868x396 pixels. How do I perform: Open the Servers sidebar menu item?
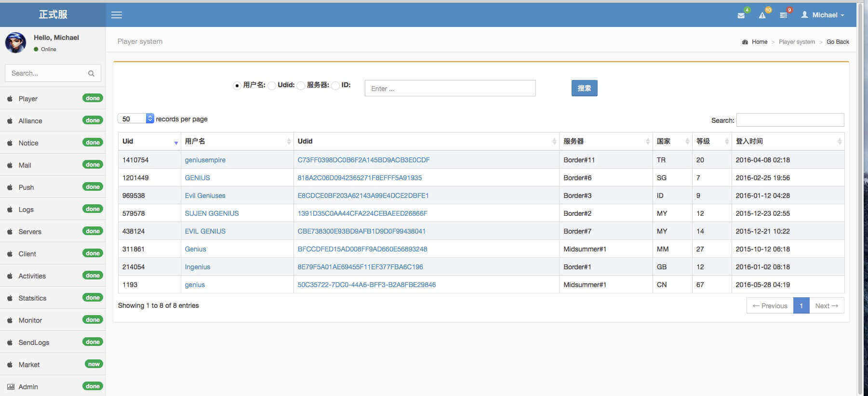(x=30, y=232)
